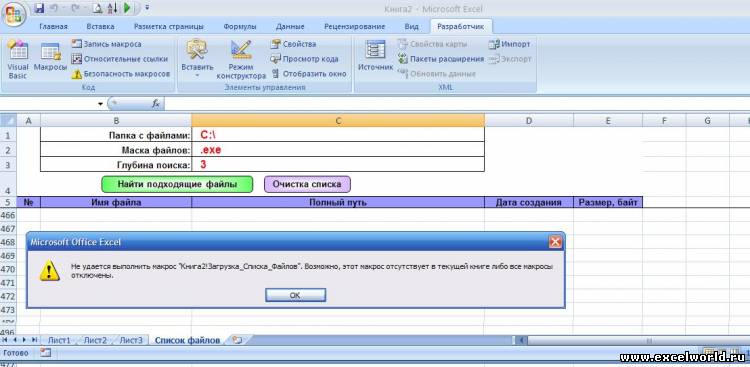750x367 pixels.
Task: Close the Microsoft Office Excel dialog
Action: [x=555, y=242]
